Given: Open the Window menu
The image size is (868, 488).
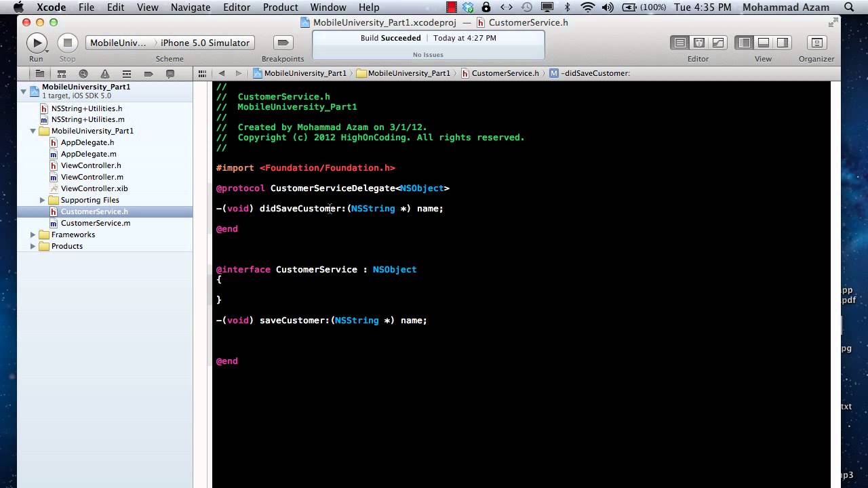Looking at the screenshot, I should [x=328, y=7].
